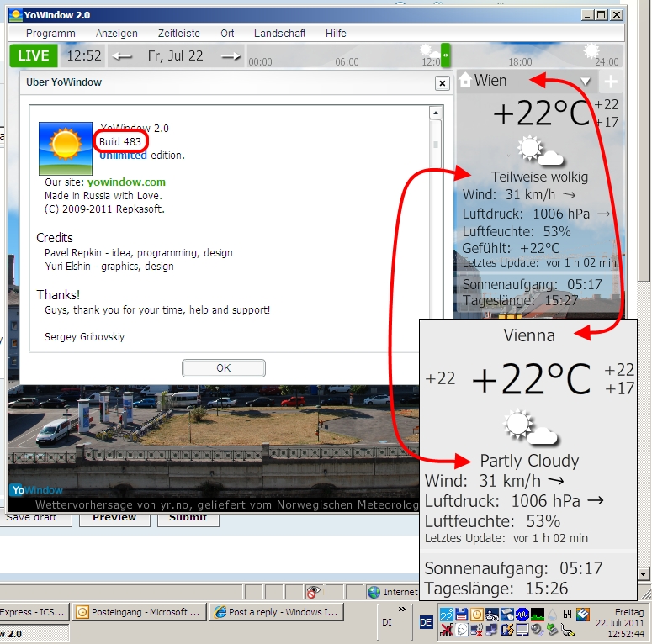The image size is (652, 644).
Task: Click the floppy disk tray icon
Action: click(462, 615)
